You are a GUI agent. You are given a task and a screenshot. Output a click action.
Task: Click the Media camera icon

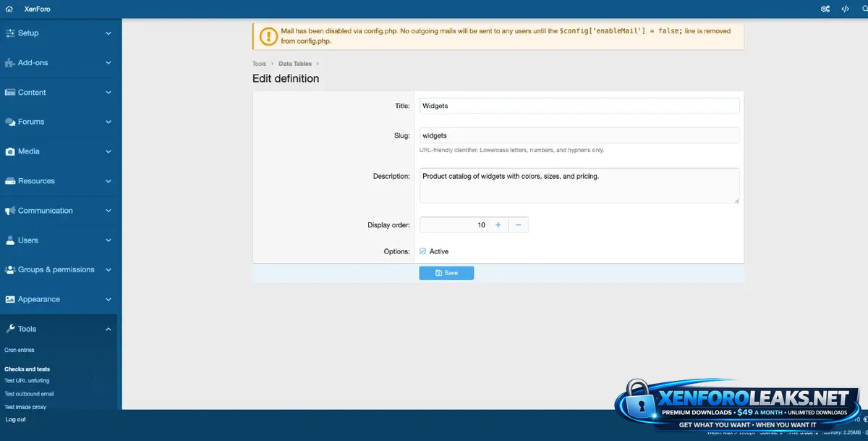(x=10, y=152)
